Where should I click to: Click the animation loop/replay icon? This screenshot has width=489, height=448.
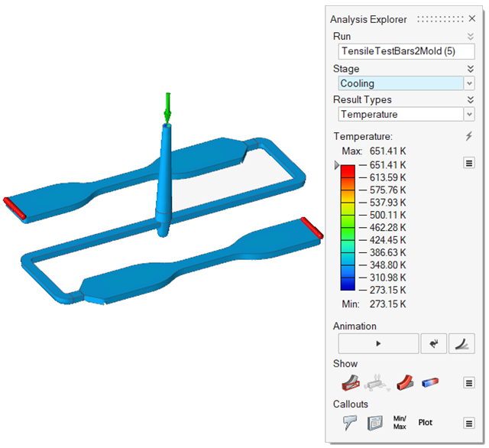point(434,344)
